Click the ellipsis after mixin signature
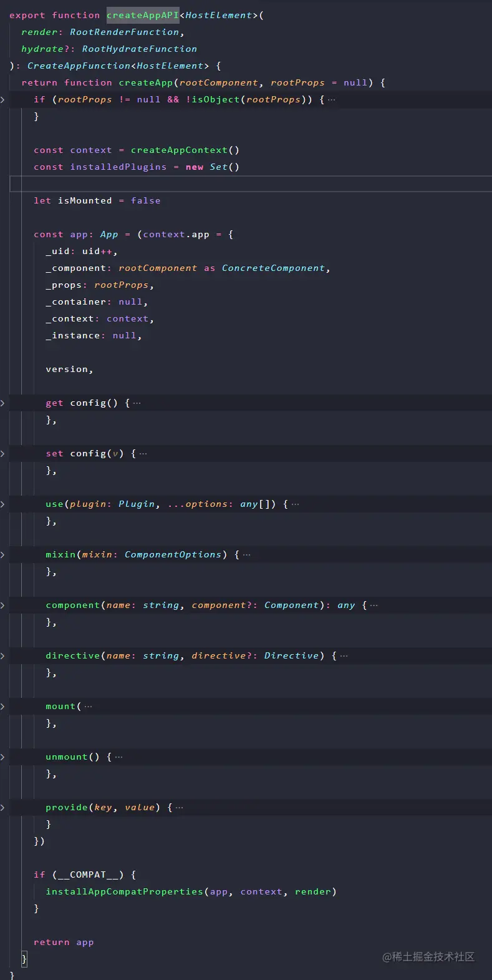492x980 pixels. coord(246,555)
